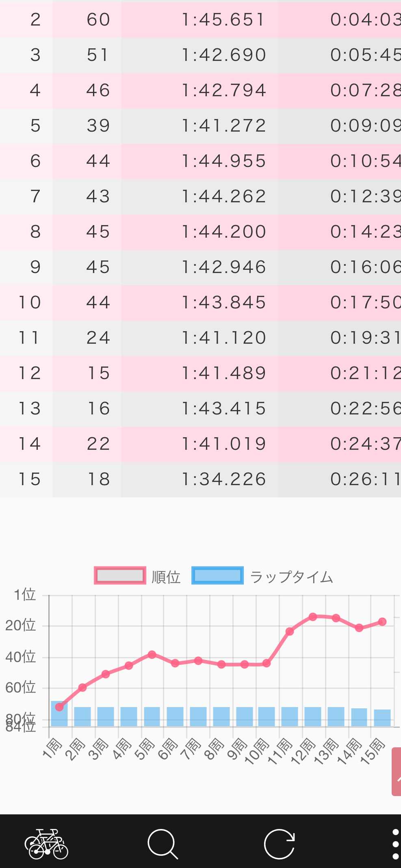
Task: Click the blue lap-time bar for lap 8
Action: [x=221, y=717]
